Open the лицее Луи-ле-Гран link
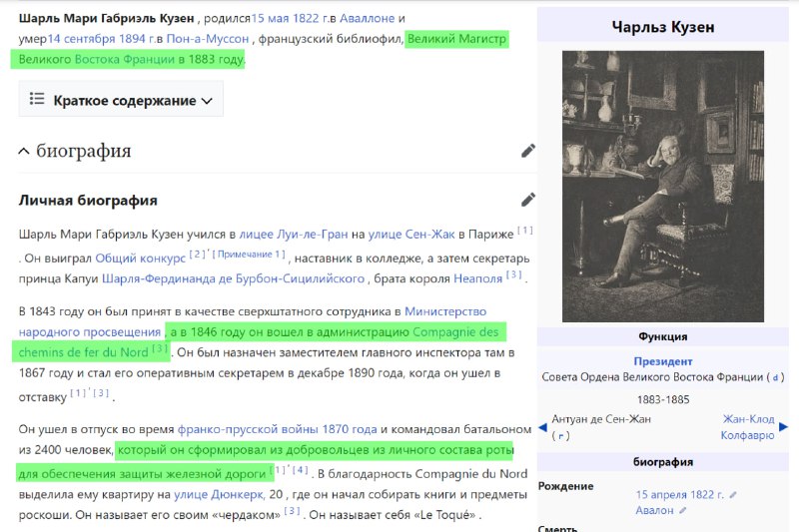This screenshot has height=532, width=799. pos(294,235)
